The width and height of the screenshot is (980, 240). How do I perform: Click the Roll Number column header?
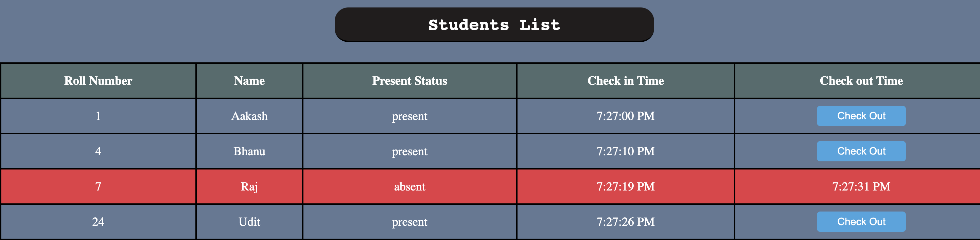[98, 80]
